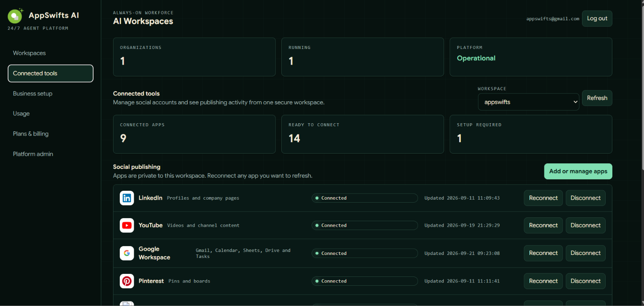The image size is (644, 306).
Task: Click the LinkedIn app name
Action: click(151, 198)
